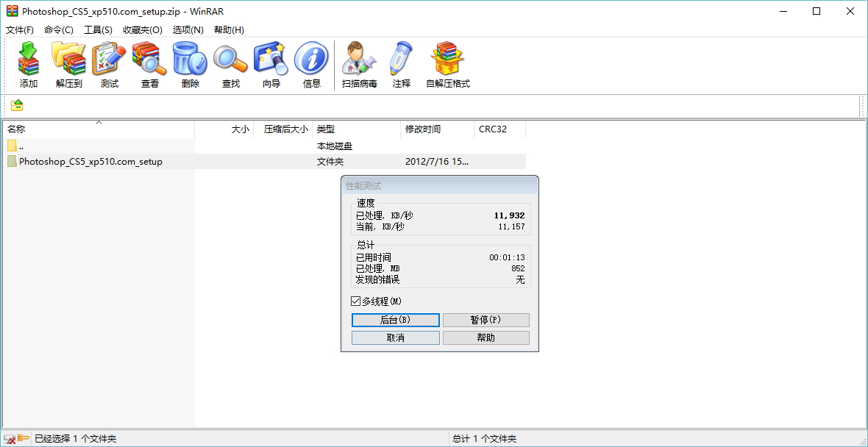This screenshot has width=868, height=447.
Task: Click the 添加 (Add) toolbar icon
Action: [29, 65]
